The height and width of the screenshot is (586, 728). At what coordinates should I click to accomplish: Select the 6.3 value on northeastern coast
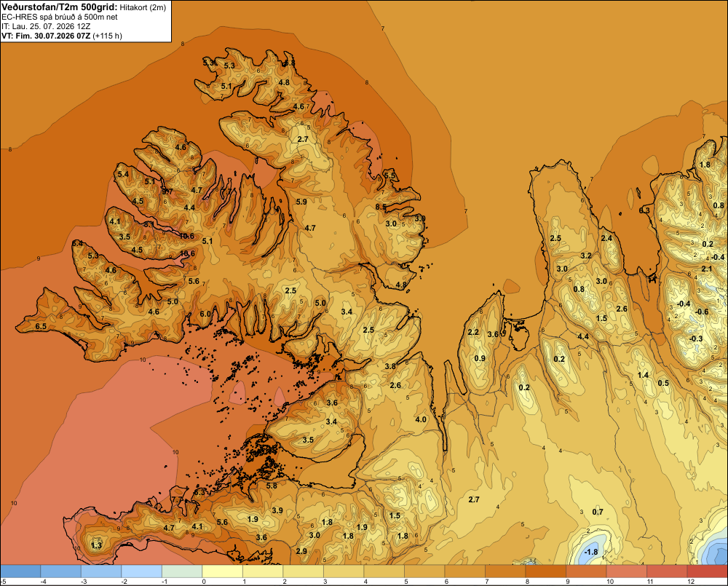click(x=644, y=210)
